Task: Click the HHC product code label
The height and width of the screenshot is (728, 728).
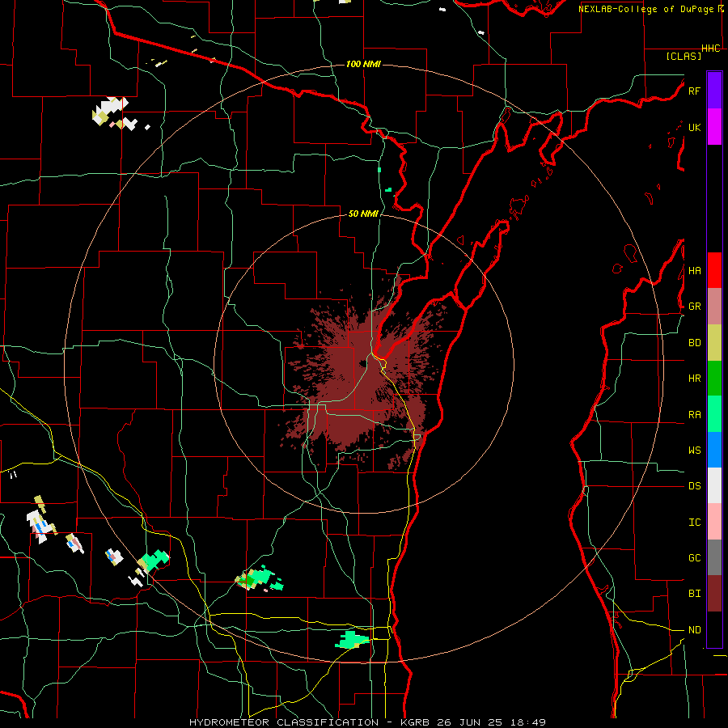Action: 711,49
